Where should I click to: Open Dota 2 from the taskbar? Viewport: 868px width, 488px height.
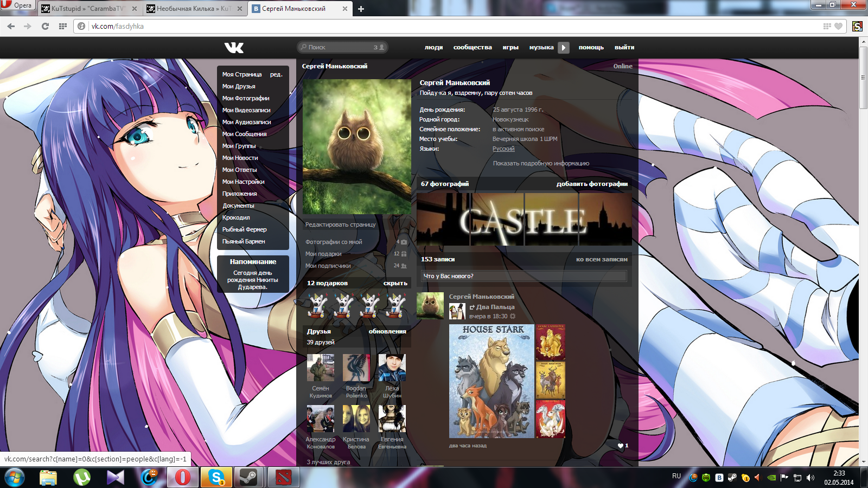pos(283,478)
